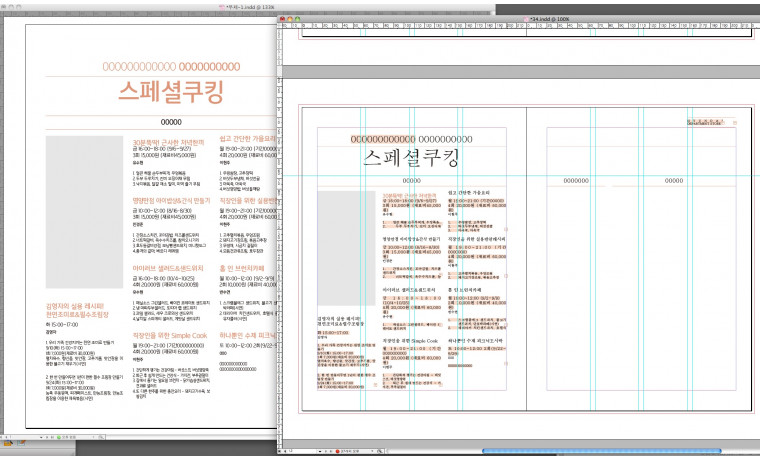Go to next page in 무제-1 window
This screenshot has height=460, width=760.
coord(47,437)
